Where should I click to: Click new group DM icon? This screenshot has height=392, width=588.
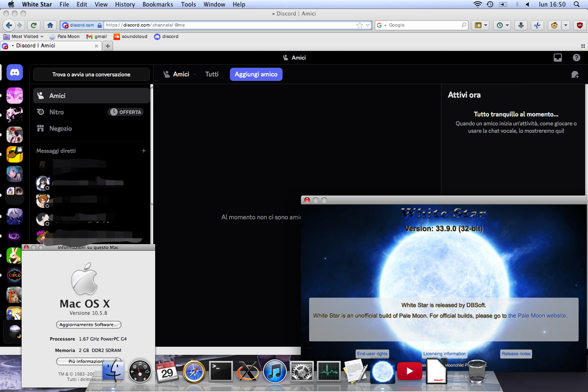click(x=575, y=74)
